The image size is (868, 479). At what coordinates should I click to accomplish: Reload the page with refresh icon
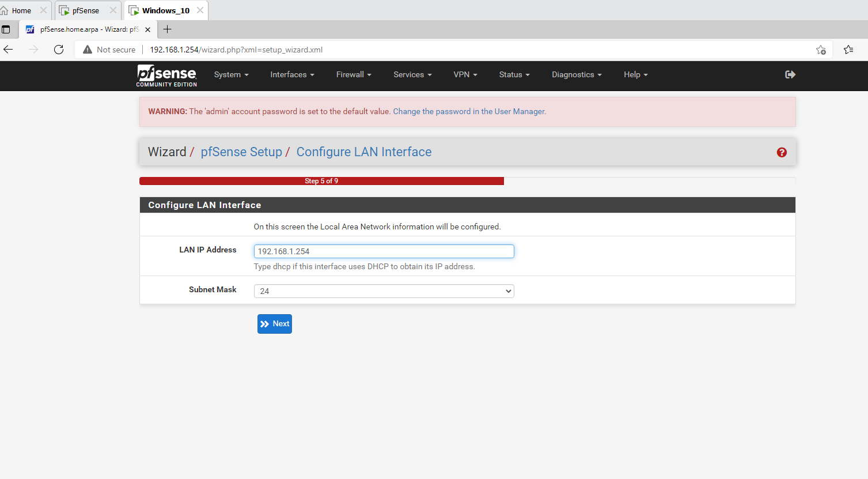click(x=59, y=50)
